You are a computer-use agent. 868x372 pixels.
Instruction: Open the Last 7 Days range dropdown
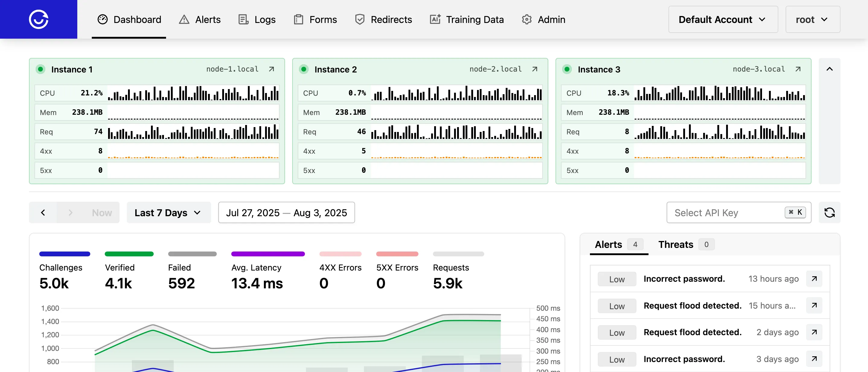coord(168,213)
